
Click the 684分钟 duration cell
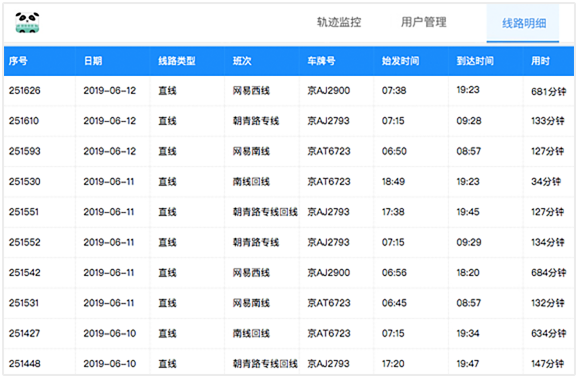click(x=549, y=273)
